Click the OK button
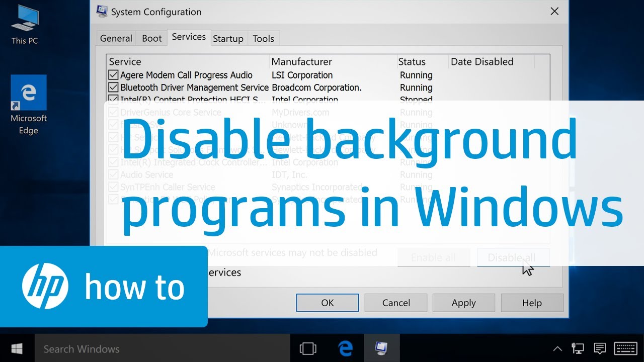Viewport: 644px width, 362px height. (328, 303)
